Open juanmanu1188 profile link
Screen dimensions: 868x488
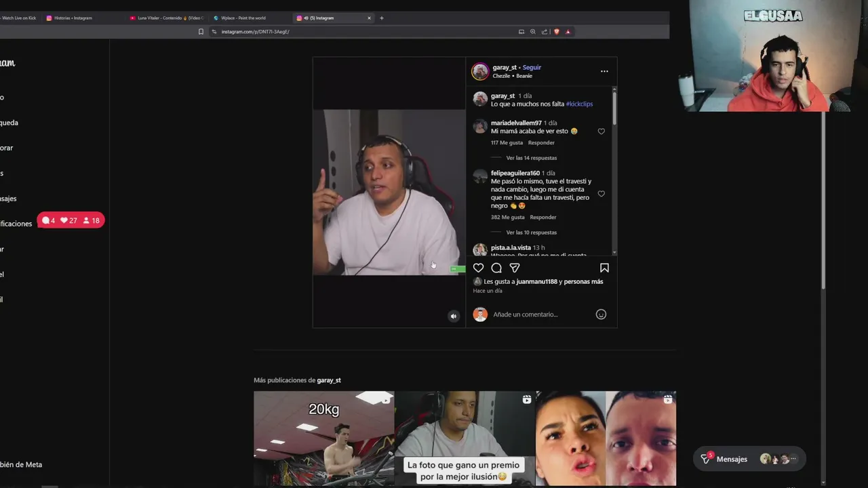536,282
